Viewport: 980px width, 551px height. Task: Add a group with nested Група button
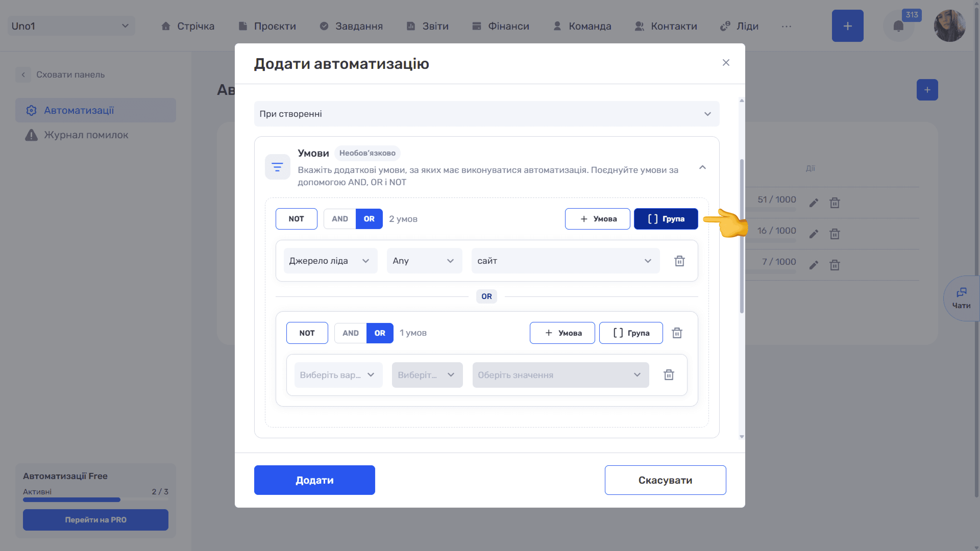pos(631,333)
